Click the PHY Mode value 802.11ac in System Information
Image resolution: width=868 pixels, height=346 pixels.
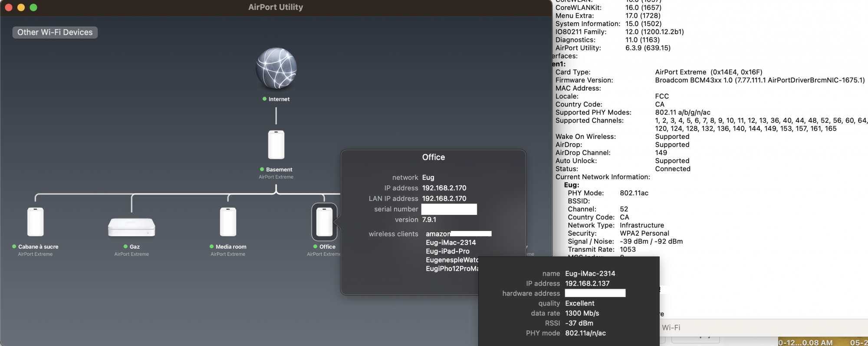(634, 193)
